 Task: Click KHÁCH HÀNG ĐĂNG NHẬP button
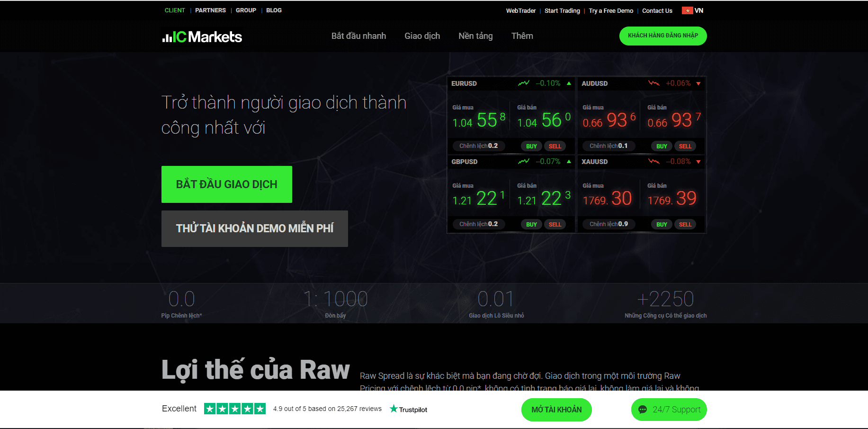coord(663,36)
